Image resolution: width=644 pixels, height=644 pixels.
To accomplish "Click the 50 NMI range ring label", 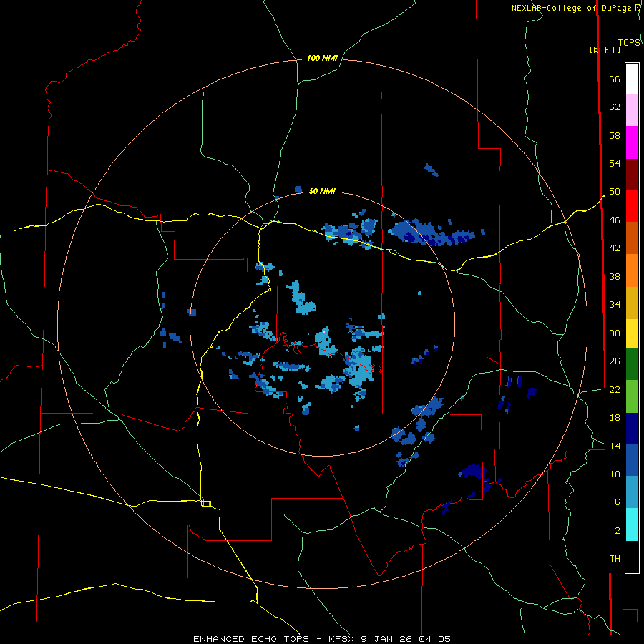I will point(322,191).
